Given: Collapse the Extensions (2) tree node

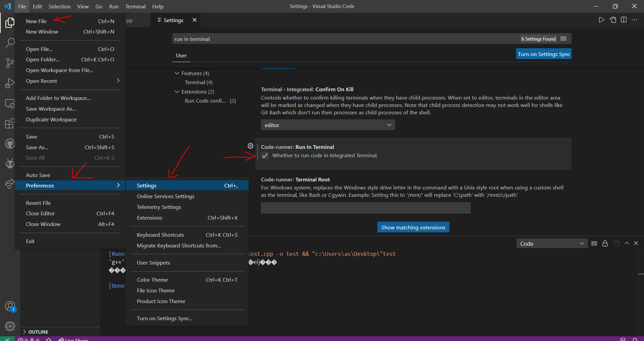Looking at the screenshot, I should pos(177,92).
